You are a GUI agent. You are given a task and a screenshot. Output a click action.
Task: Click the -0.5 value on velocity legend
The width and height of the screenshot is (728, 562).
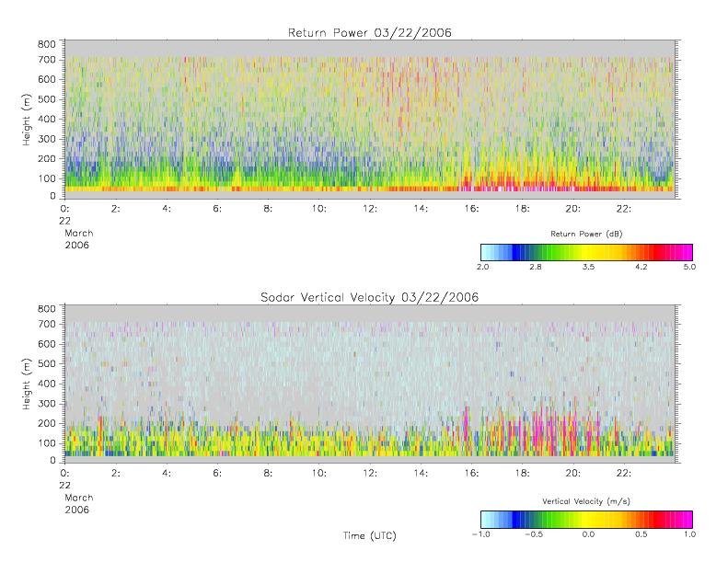(534, 534)
